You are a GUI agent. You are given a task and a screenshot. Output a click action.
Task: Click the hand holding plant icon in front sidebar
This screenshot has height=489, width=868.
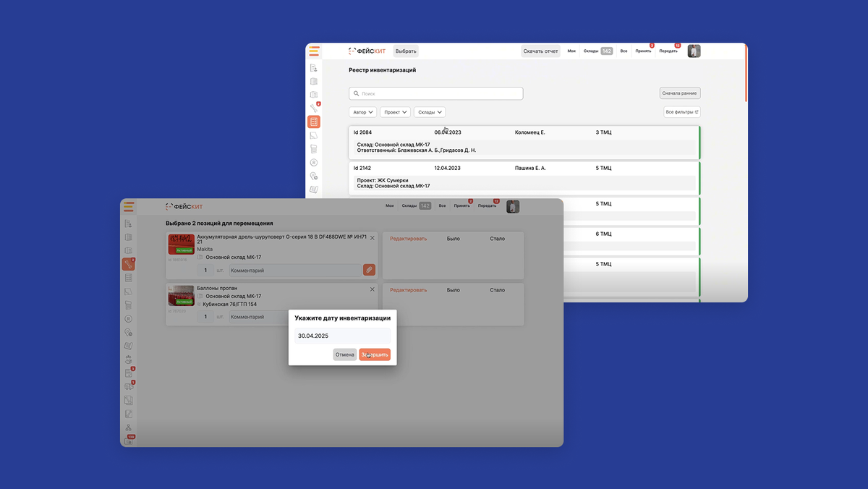(x=129, y=360)
